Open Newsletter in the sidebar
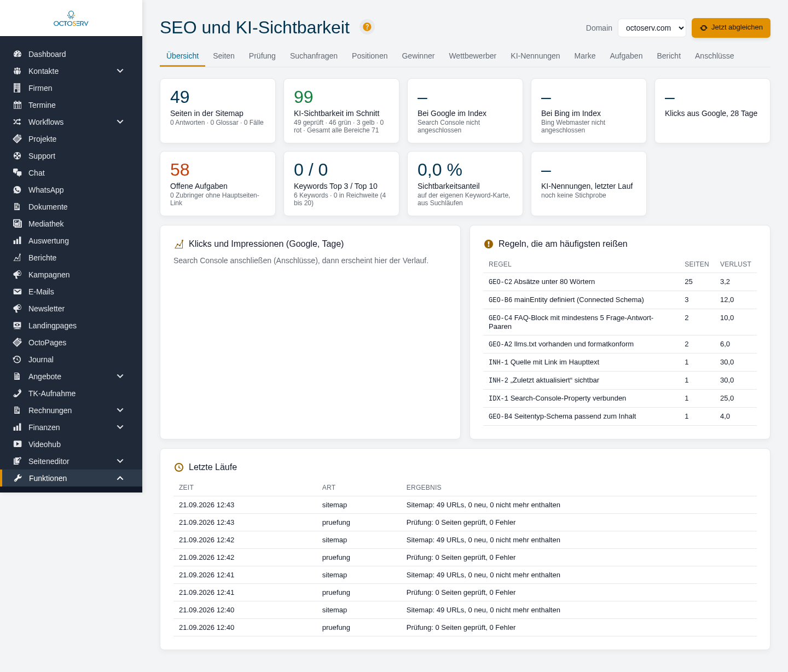 click(71, 309)
